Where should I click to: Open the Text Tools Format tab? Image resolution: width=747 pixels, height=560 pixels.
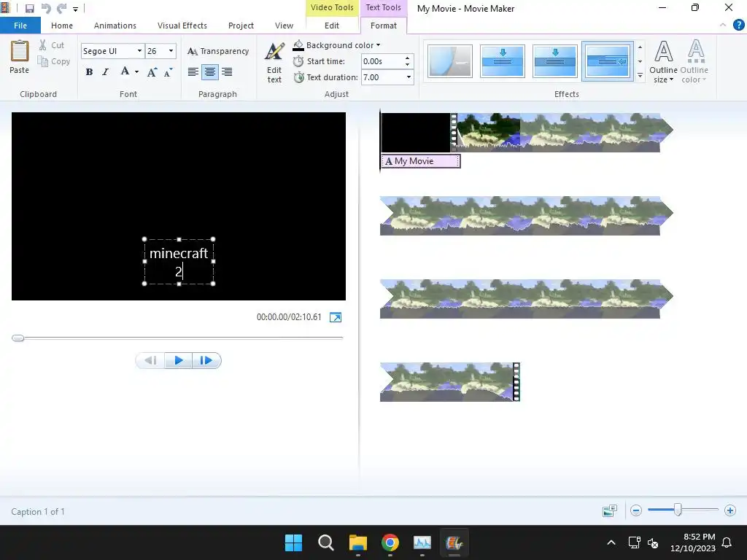tap(384, 26)
